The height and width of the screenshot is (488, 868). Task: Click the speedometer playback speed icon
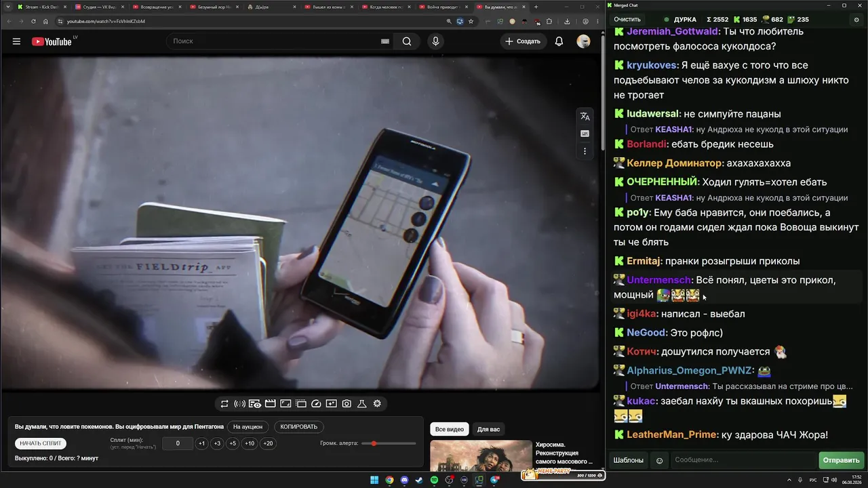[x=316, y=404]
